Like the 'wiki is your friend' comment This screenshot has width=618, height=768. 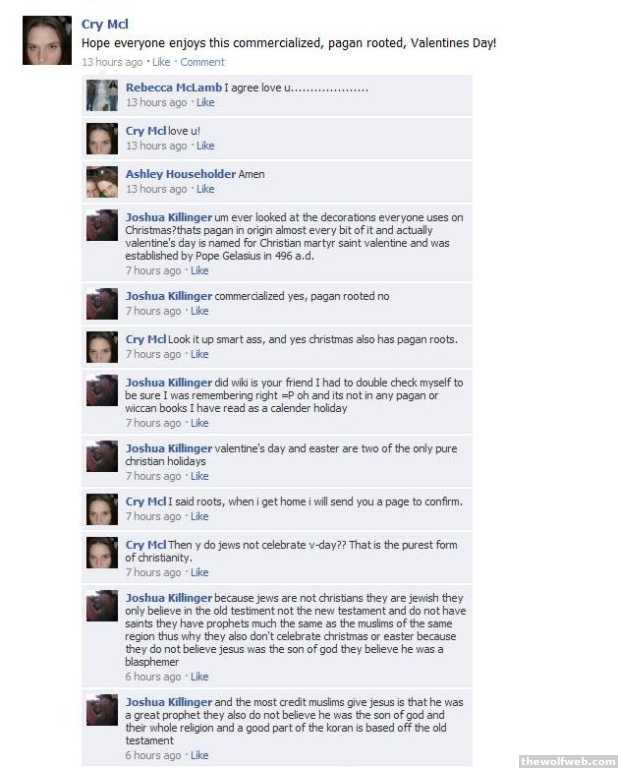point(199,423)
